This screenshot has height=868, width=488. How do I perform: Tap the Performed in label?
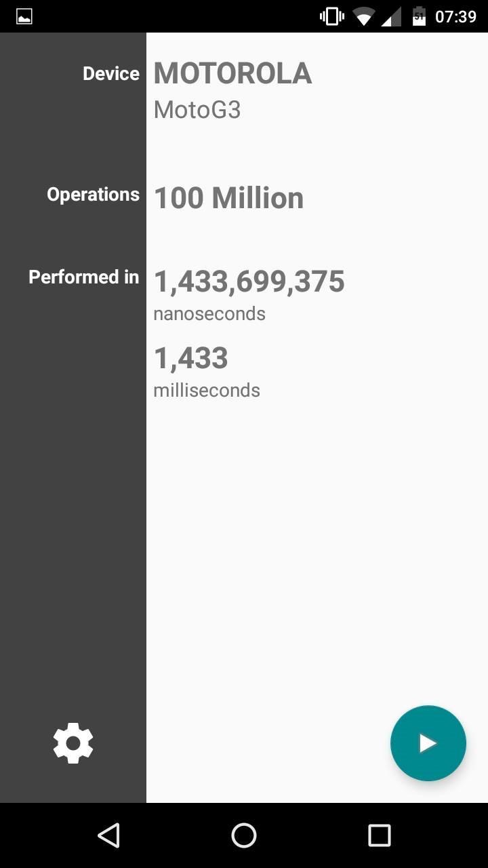(x=84, y=277)
